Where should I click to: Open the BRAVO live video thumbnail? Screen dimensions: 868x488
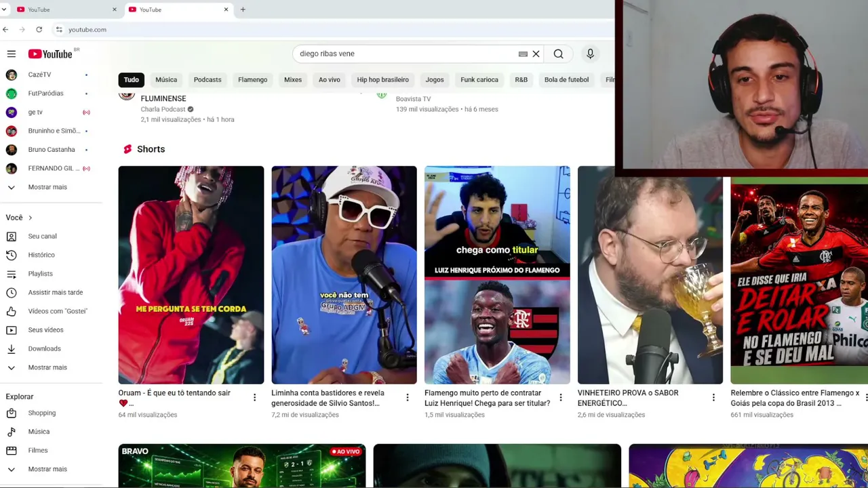point(242,466)
